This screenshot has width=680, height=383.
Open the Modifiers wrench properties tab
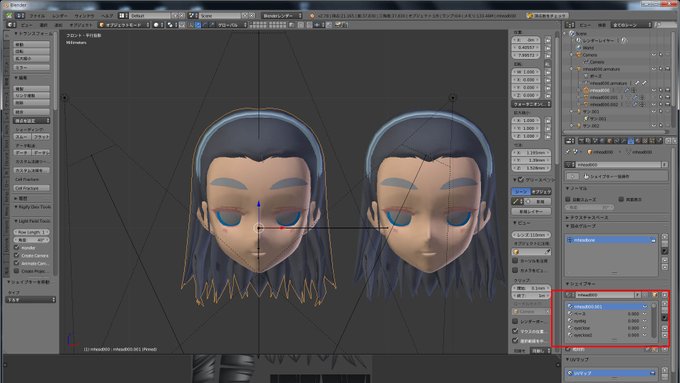pyautogui.click(x=624, y=141)
